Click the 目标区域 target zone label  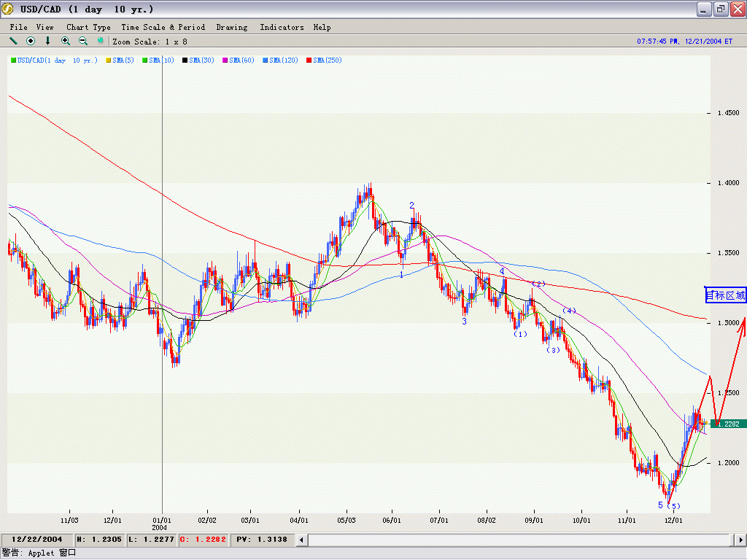click(x=725, y=295)
